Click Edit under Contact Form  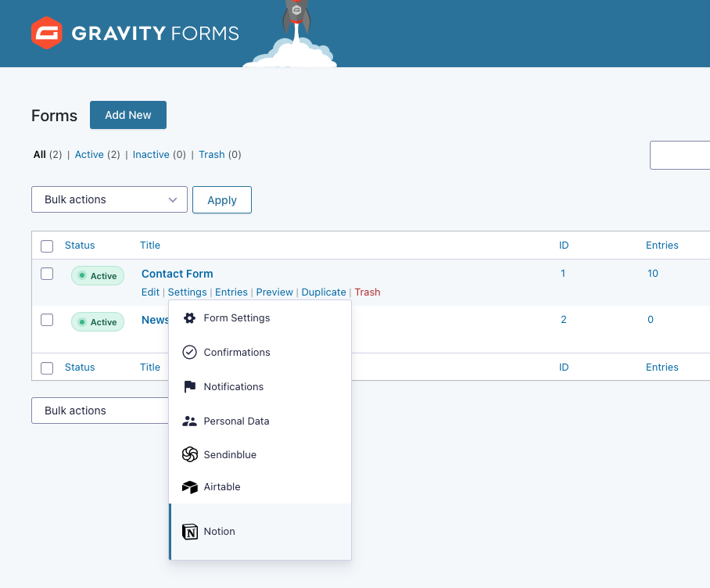coord(150,292)
